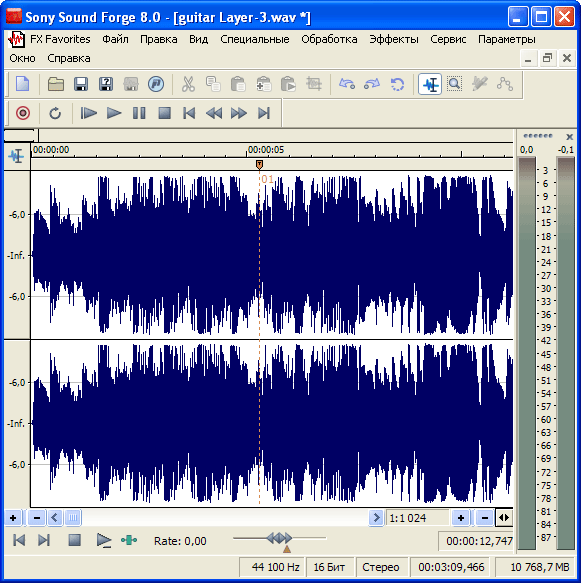Viewport: 581px width, 583px height.
Task: Toggle Loop Playback
Action: coord(55,113)
